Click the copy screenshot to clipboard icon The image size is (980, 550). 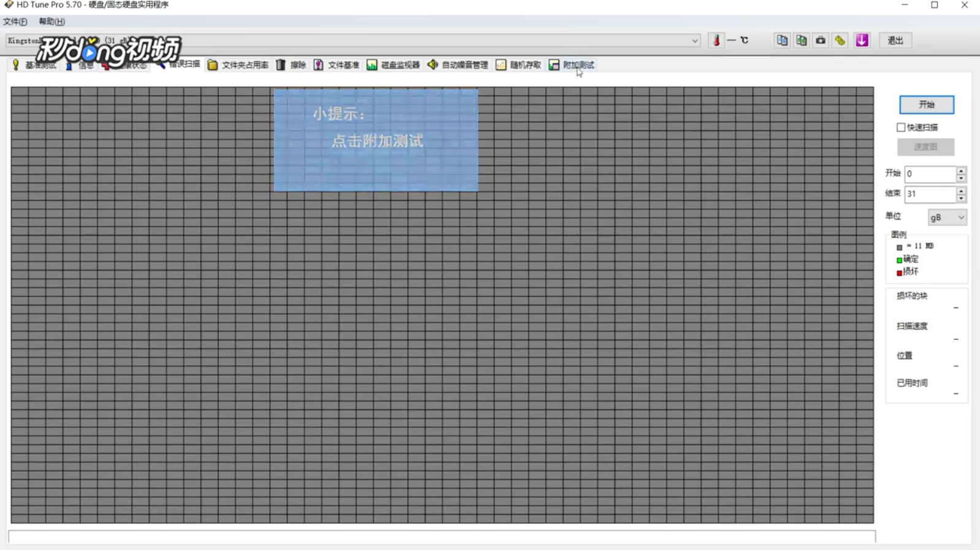[x=802, y=40]
